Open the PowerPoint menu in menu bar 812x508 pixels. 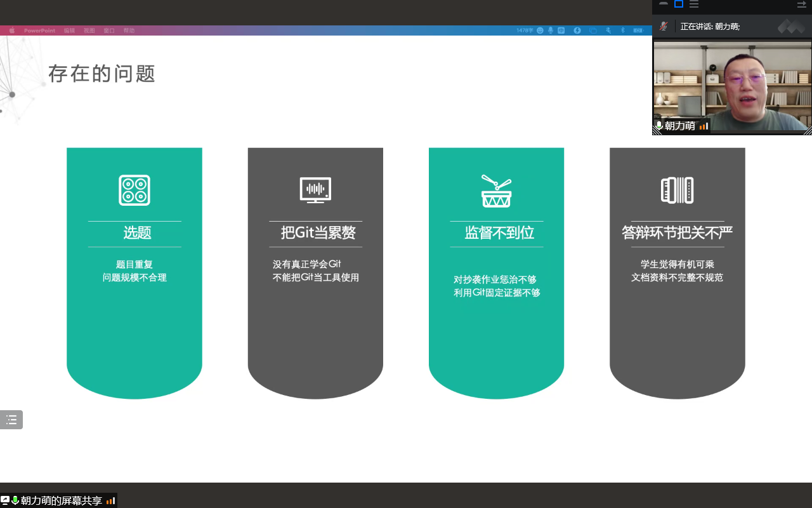point(39,30)
